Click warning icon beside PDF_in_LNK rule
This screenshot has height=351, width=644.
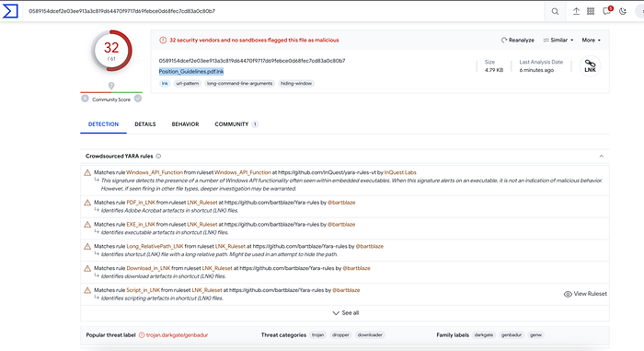click(87, 203)
